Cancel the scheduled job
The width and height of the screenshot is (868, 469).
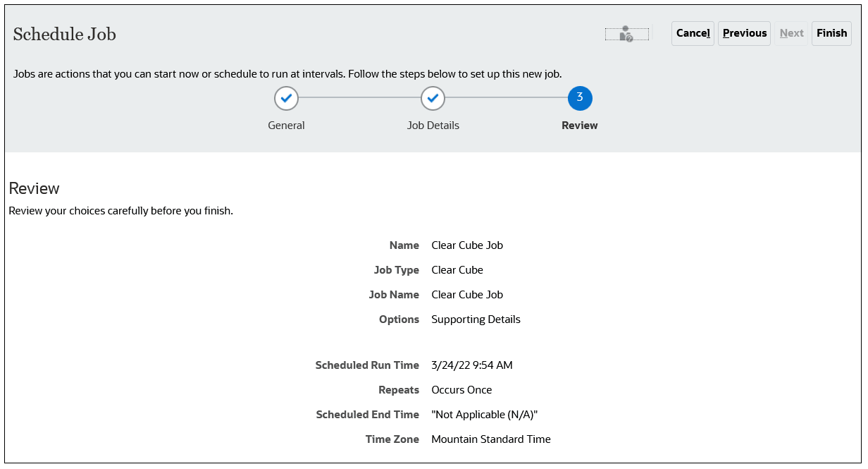pos(693,33)
